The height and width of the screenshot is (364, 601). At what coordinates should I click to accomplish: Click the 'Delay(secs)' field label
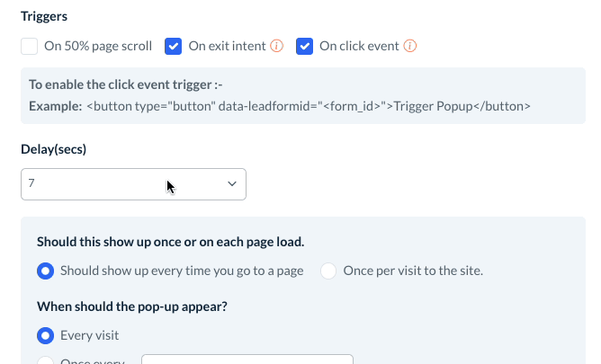click(58, 149)
